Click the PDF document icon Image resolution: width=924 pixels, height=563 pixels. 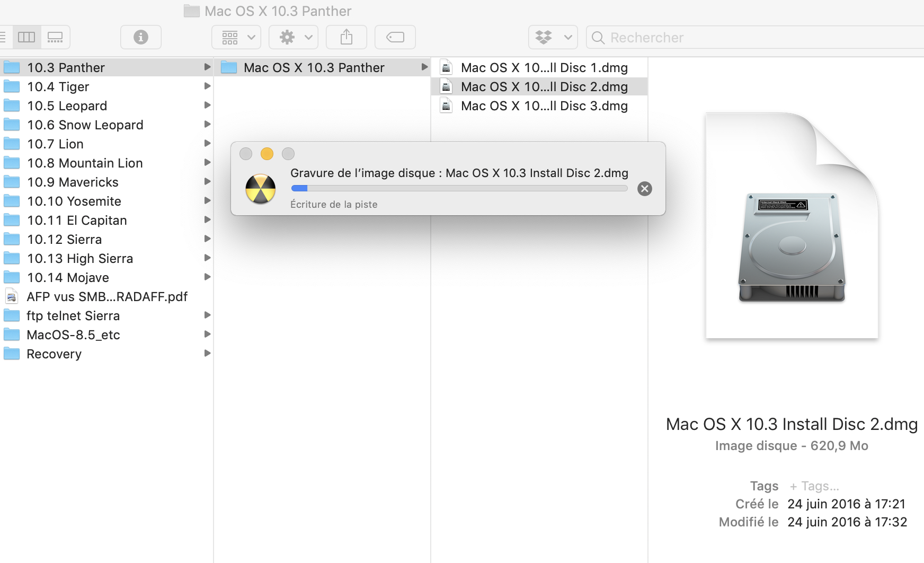(x=12, y=296)
